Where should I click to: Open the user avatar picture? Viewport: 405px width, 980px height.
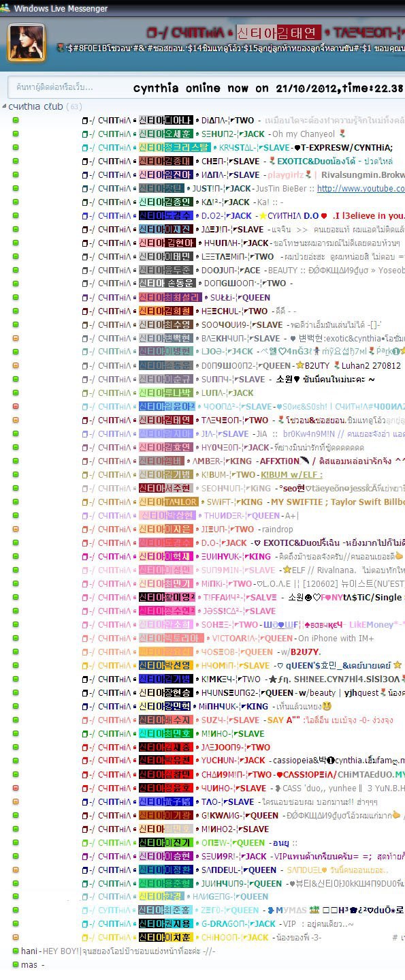pos(27,42)
